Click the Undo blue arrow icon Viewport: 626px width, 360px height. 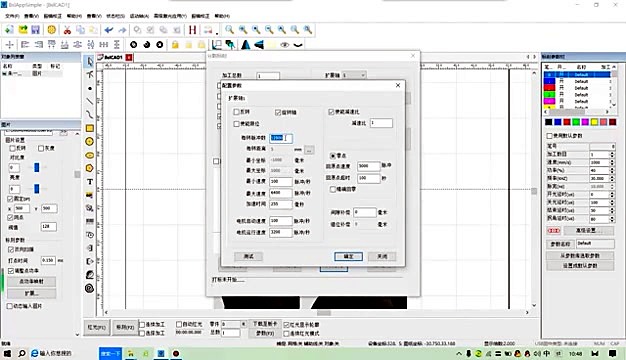click(109, 30)
